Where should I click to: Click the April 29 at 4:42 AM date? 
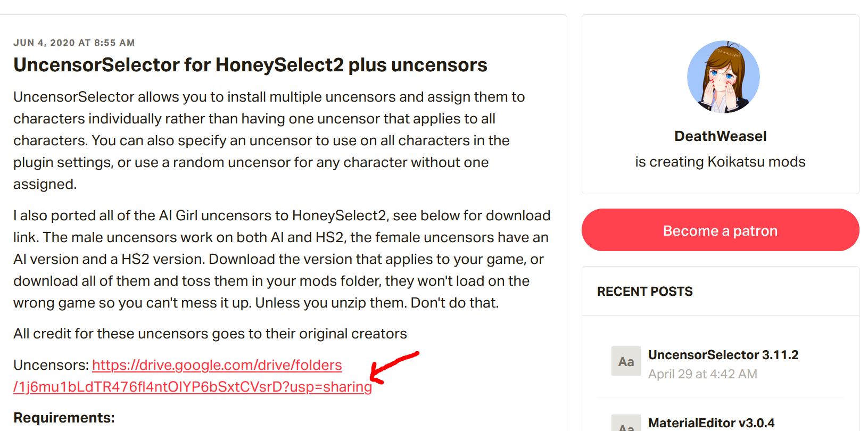(x=702, y=374)
